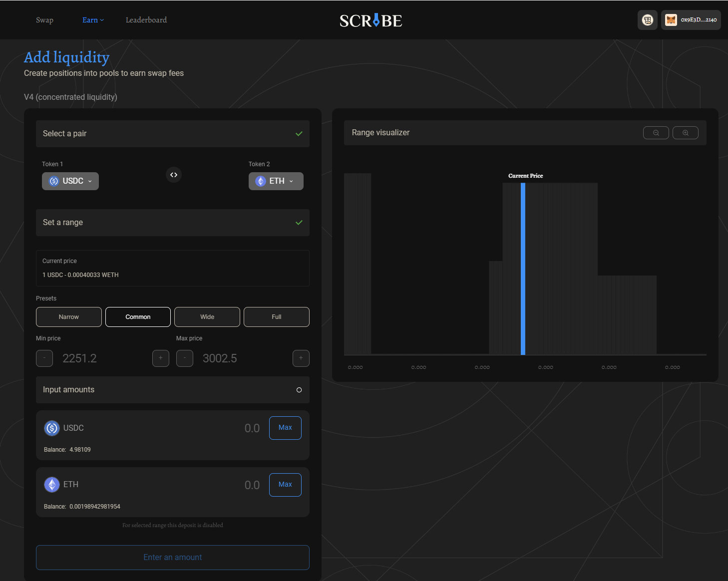Expand the Earn menu

coord(93,20)
